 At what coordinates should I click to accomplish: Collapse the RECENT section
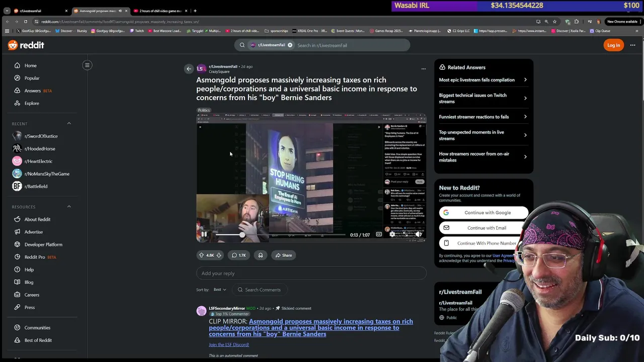point(69,124)
